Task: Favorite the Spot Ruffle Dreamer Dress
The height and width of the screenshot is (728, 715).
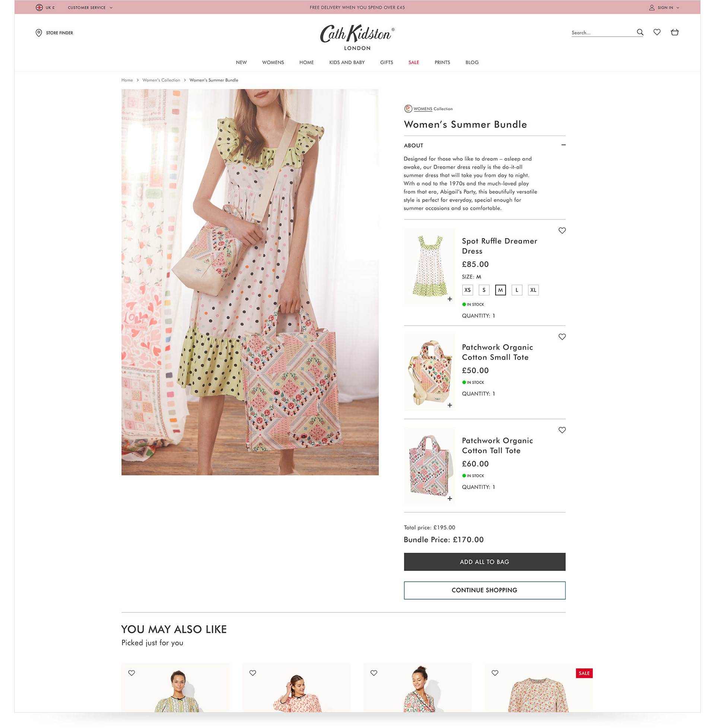Action: tap(562, 231)
